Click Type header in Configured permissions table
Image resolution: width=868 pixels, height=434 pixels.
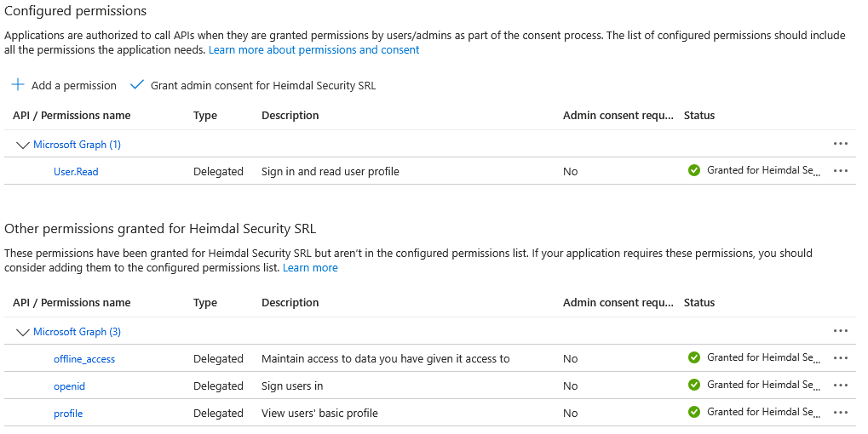click(204, 116)
